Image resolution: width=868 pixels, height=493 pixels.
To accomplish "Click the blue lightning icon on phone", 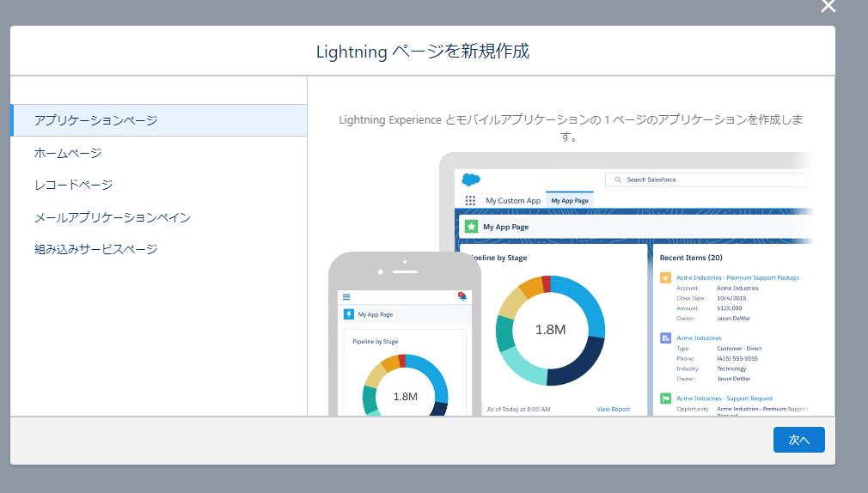I will point(349,314).
